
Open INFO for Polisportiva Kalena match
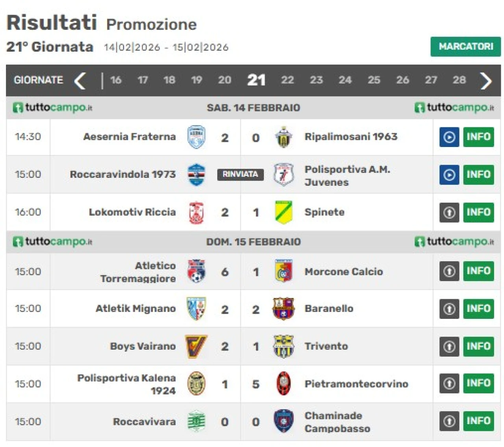478,383
